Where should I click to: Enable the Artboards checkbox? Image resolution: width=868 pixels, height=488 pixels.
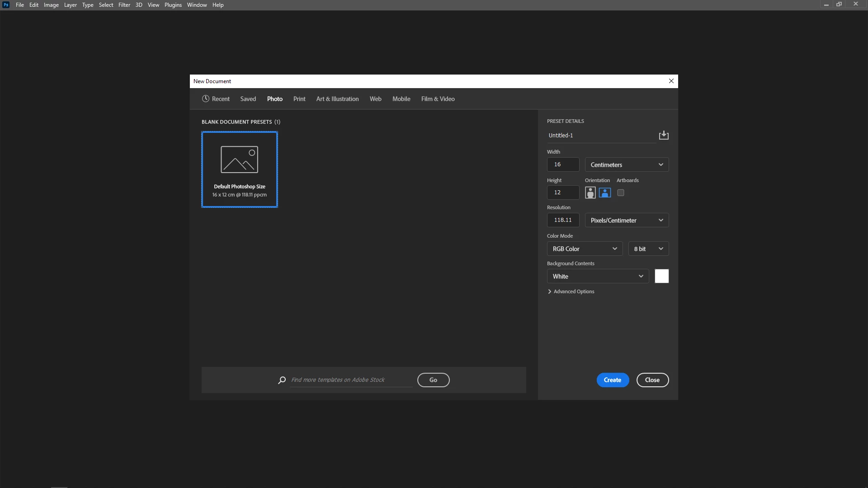coord(621,192)
